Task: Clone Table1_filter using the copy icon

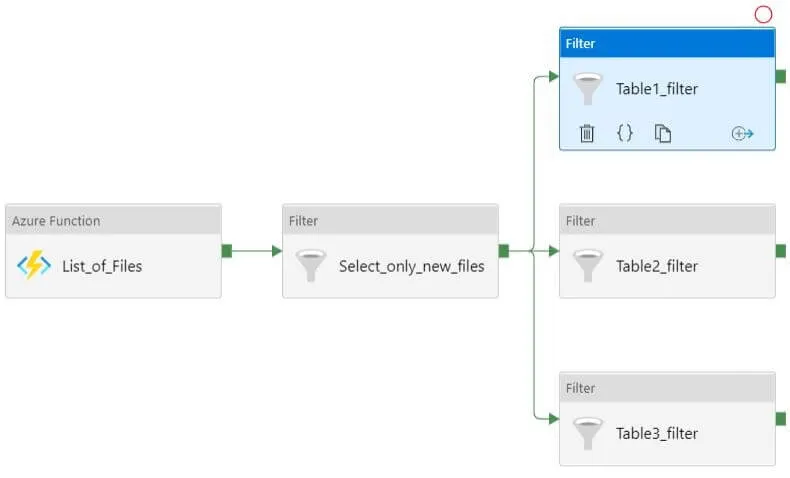Action: pos(662,133)
